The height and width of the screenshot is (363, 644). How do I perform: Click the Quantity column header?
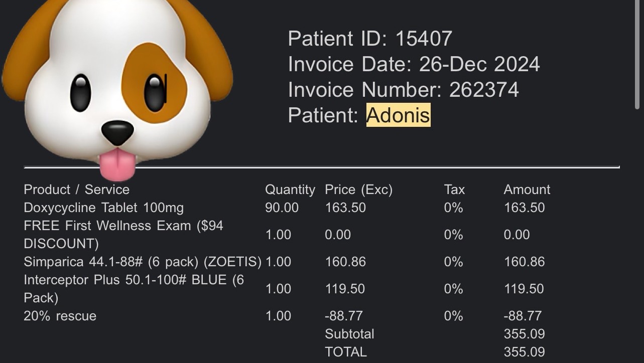click(x=290, y=190)
